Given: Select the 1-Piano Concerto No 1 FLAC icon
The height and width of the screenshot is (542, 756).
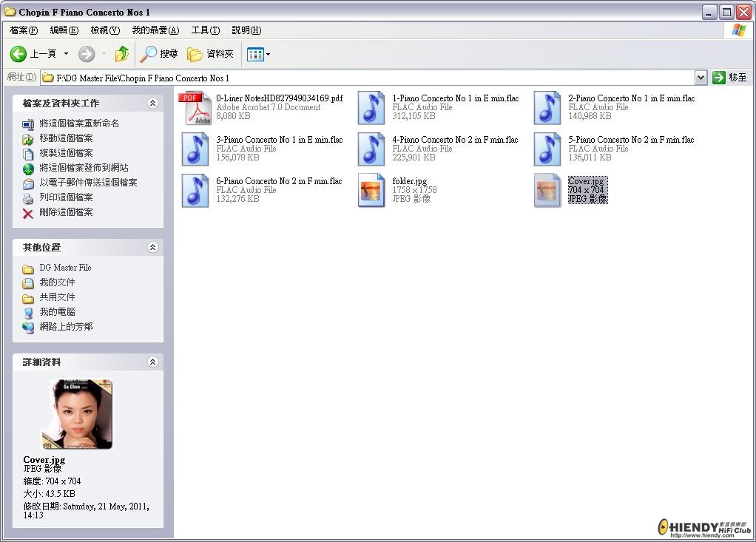Looking at the screenshot, I should pos(371,108).
